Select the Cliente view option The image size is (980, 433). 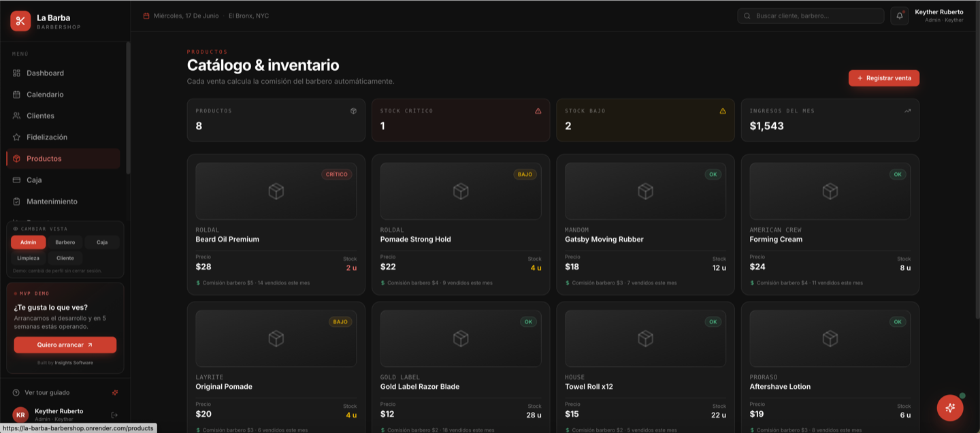pyautogui.click(x=65, y=258)
